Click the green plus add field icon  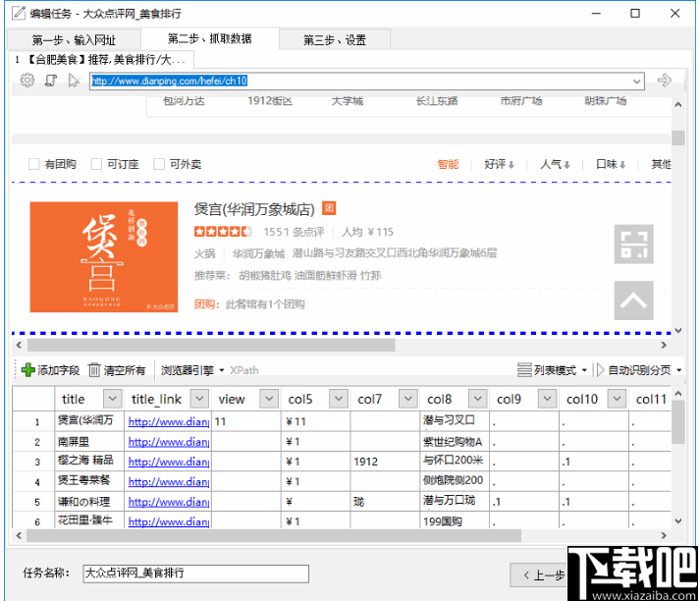[28, 369]
